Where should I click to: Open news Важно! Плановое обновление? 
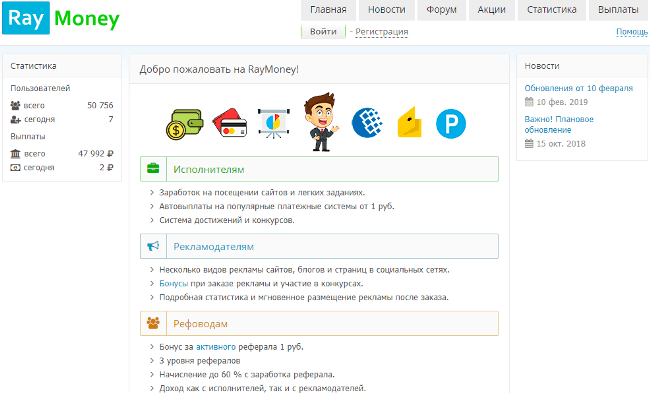pos(559,124)
